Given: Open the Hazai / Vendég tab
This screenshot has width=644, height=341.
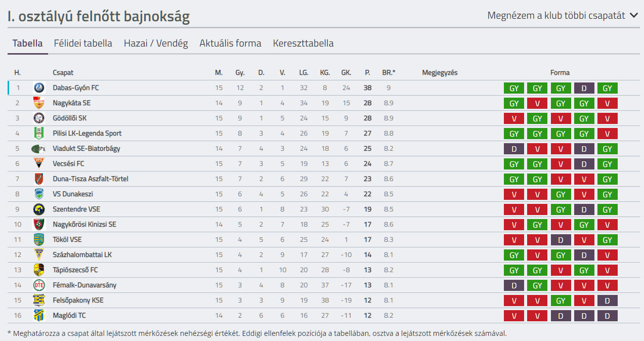Looking at the screenshot, I should 156,44.
